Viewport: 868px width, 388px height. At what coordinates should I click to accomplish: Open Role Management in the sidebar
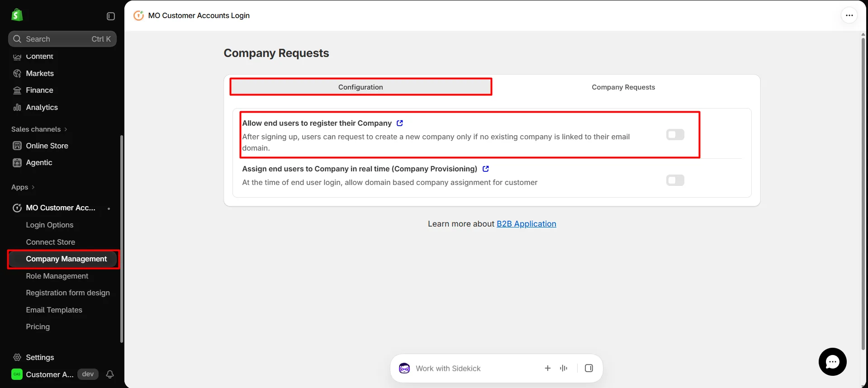(x=57, y=276)
